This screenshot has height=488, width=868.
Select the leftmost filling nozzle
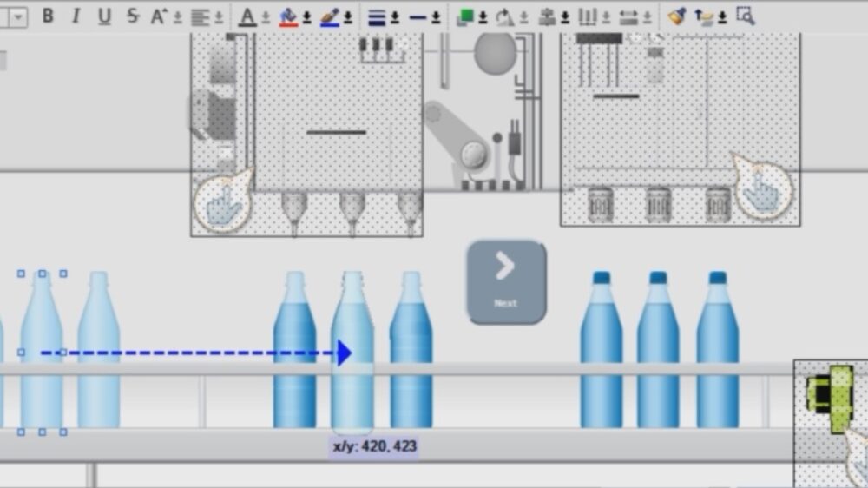click(294, 212)
